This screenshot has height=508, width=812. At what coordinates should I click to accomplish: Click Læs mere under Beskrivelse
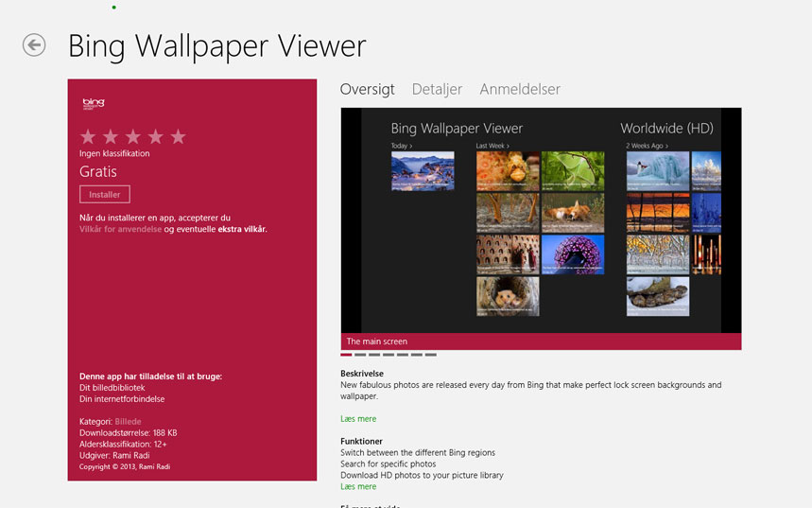[x=358, y=419]
